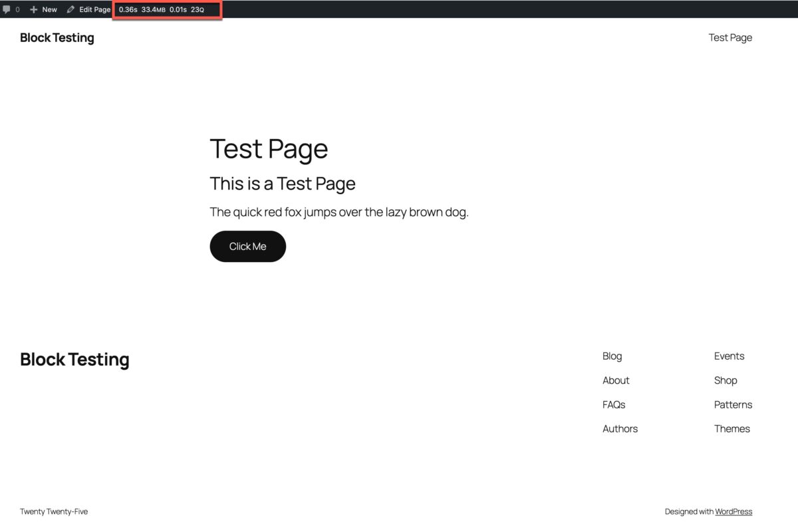Open the Shop footer link
This screenshot has height=532, width=798.
726,380
